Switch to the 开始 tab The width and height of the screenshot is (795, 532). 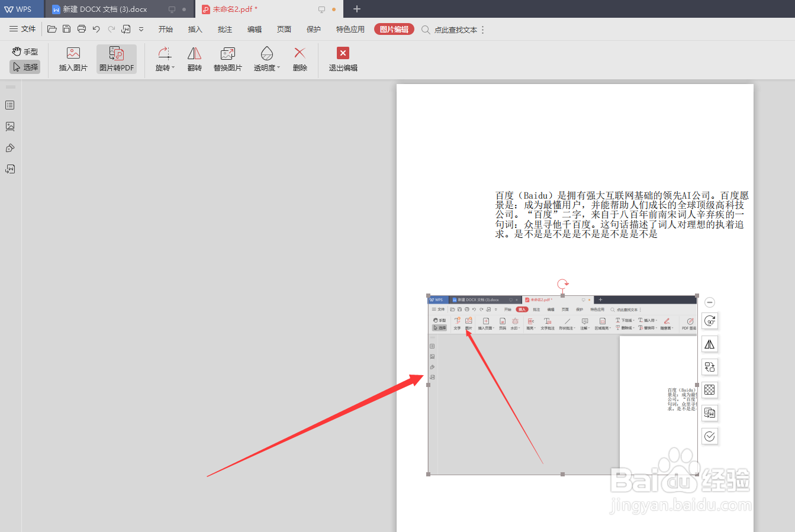pyautogui.click(x=166, y=29)
